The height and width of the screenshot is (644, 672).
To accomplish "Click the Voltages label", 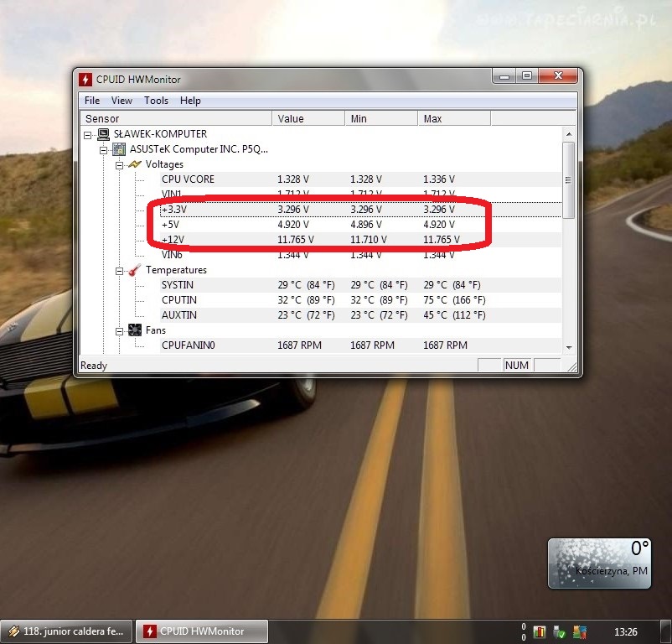I will 164,164.
